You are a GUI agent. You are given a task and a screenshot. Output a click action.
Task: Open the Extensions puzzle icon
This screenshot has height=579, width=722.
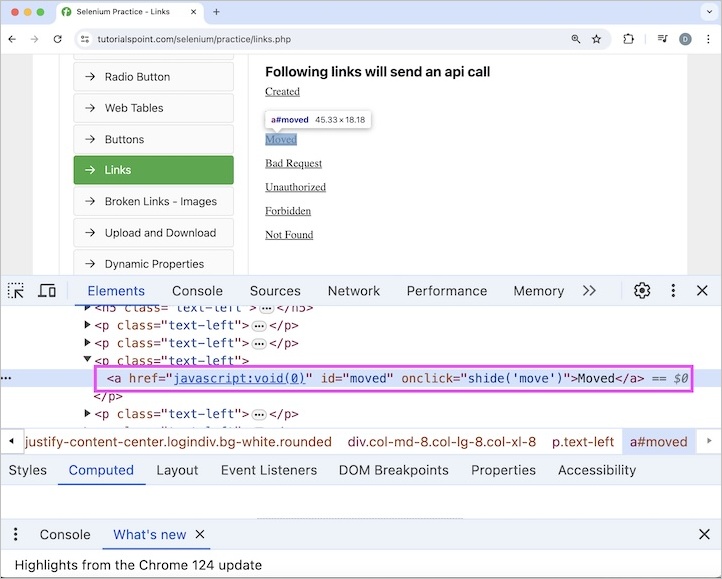pos(629,39)
